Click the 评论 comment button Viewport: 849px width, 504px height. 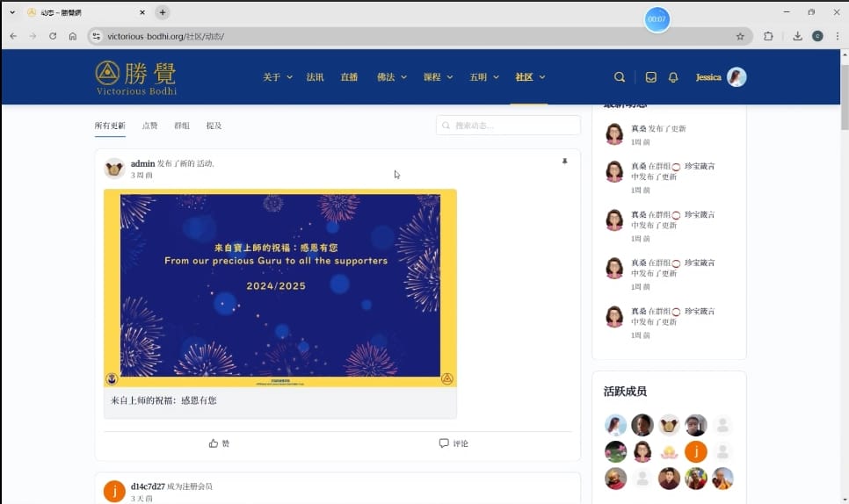pyautogui.click(x=454, y=443)
